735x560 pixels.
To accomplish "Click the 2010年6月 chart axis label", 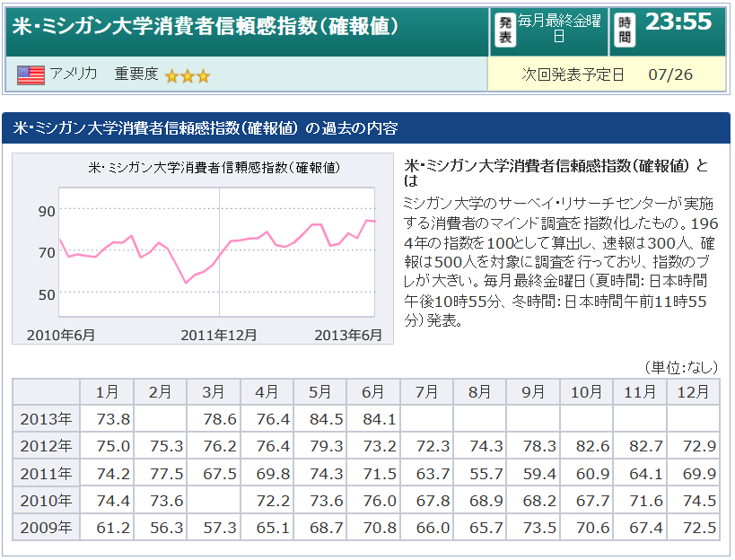I will [x=61, y=335].
